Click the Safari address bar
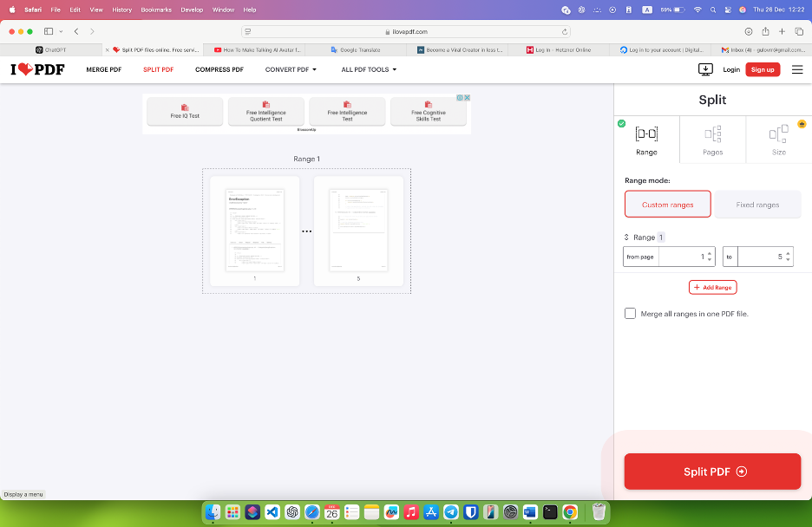This screenshot has height=527, width=812. point(406,31)
